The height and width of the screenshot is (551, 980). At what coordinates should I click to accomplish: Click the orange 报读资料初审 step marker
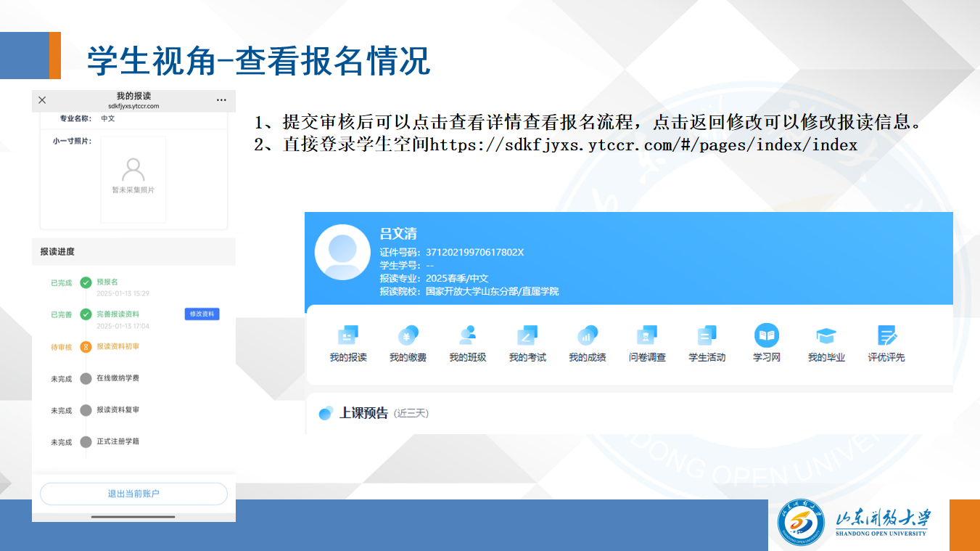click(86, 347)
